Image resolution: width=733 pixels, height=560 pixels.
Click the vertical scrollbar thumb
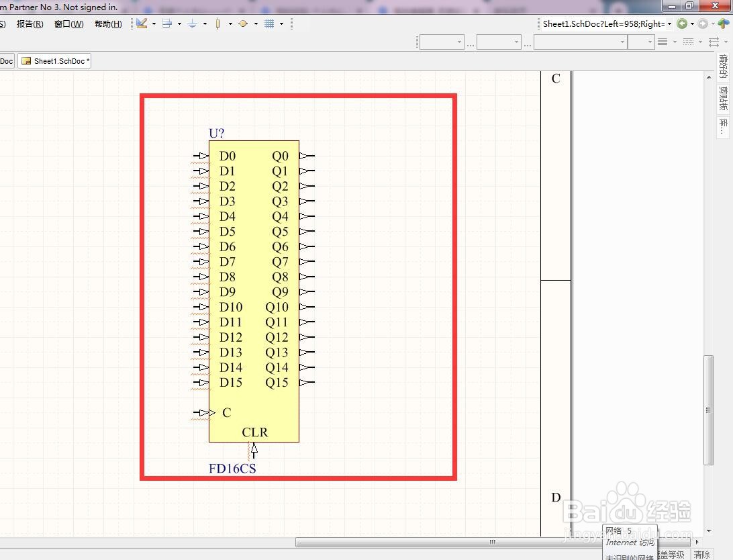(709, 410)
